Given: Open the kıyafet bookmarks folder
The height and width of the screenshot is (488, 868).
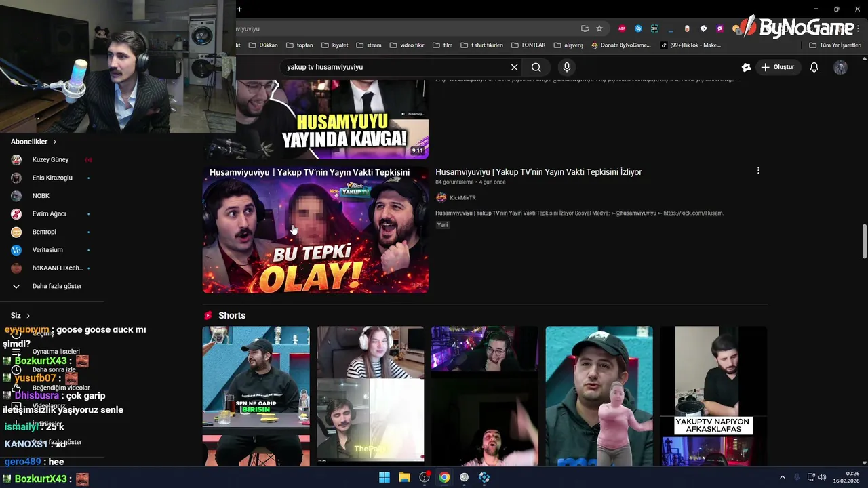Looking at the screenshot, I should tap(334, 45).
